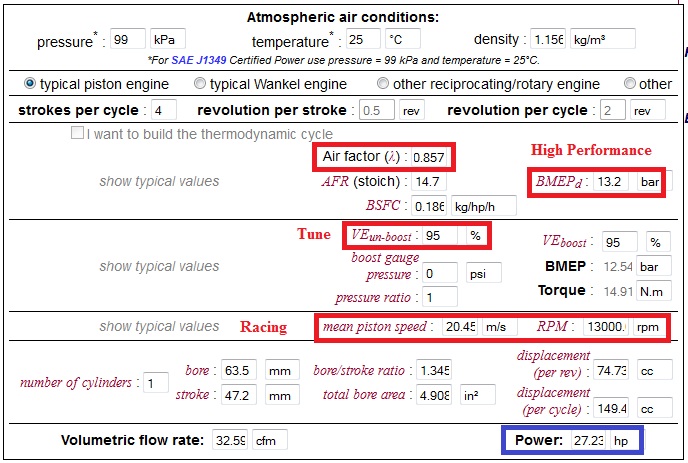688x463 pixels.
Task: Select the typical piston engine radio button
Action: (31, 83)
